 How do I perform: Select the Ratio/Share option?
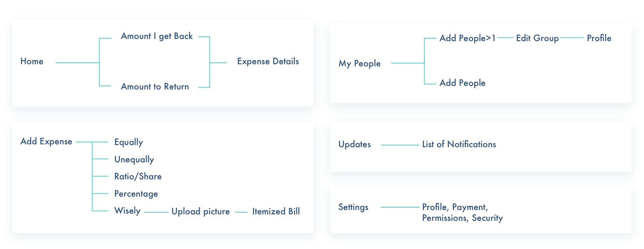[x=138, y=176]
